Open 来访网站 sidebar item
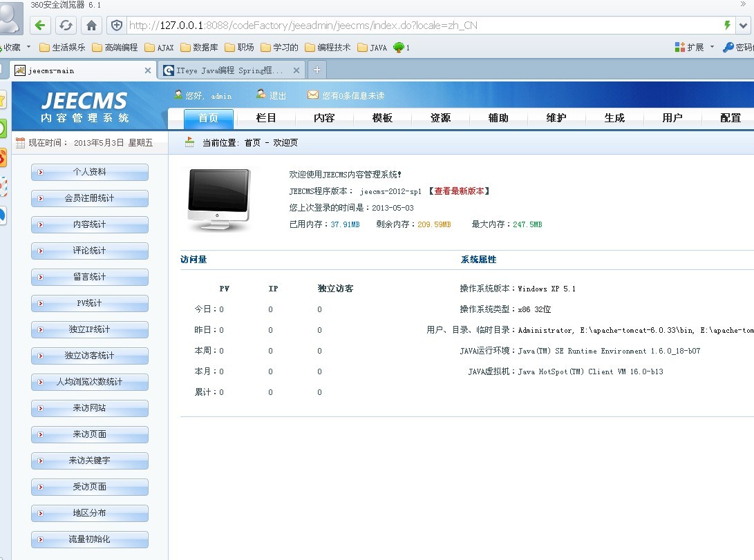The height and width of the screenshot is (560, 754). coord(89,408)
